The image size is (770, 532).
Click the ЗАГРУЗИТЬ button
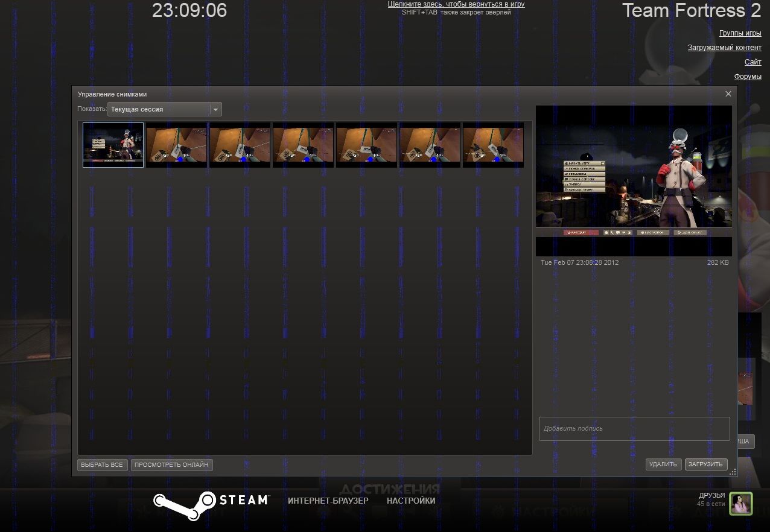706,464
